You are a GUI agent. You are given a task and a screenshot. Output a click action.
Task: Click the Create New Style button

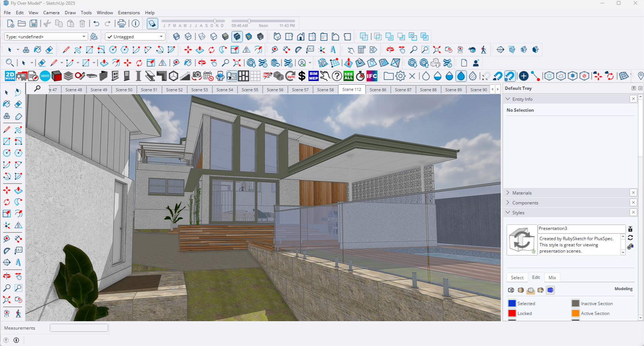[x=630, y=247]
